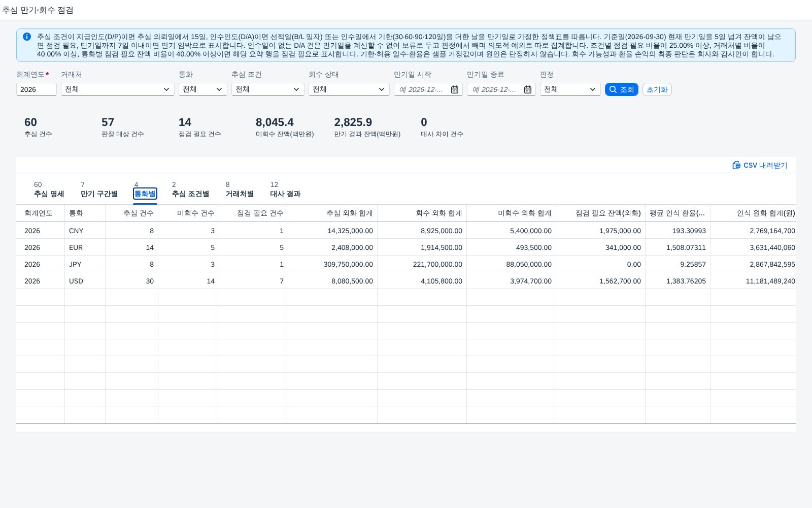This screenshot has width=812, height=508.
Task: Click the CSV 내려받기 link text
Action: (x=765, y=165)
